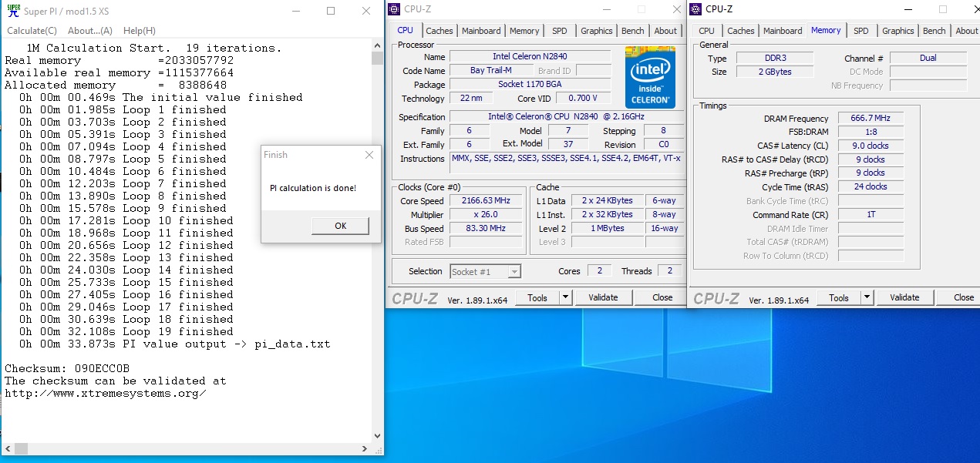The image size is (980, 463).
Task: Open Bench tab in first CPU-Z window
Action: 633,31
